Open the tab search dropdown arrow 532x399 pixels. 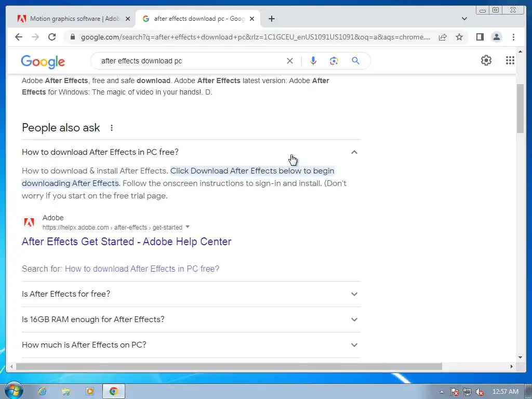click(464, 19)
